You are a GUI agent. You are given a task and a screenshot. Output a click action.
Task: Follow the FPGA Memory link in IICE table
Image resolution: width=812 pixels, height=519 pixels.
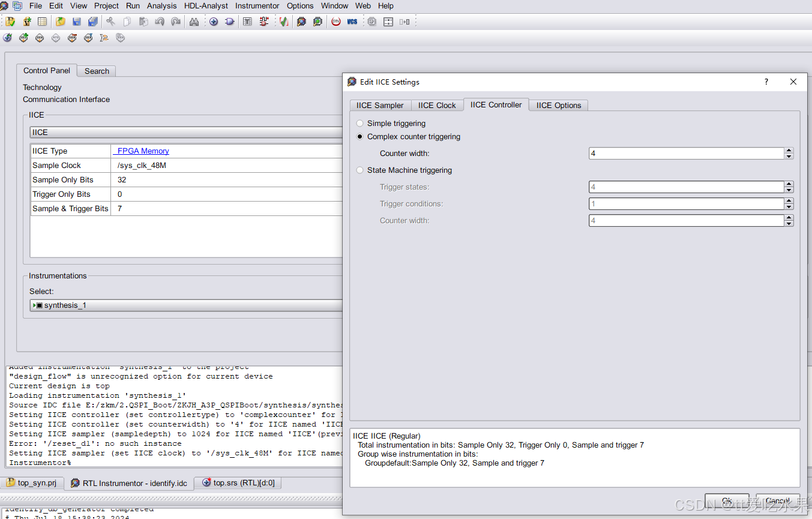pos(142,151)
